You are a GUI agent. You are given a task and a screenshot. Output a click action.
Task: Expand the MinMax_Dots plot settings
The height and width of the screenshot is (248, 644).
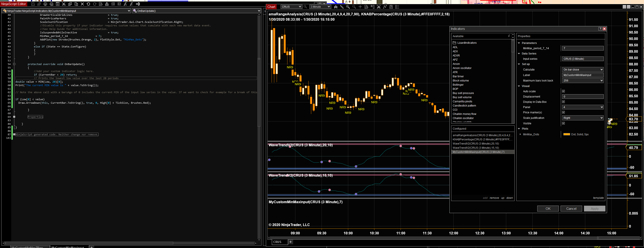click(521, 134)
